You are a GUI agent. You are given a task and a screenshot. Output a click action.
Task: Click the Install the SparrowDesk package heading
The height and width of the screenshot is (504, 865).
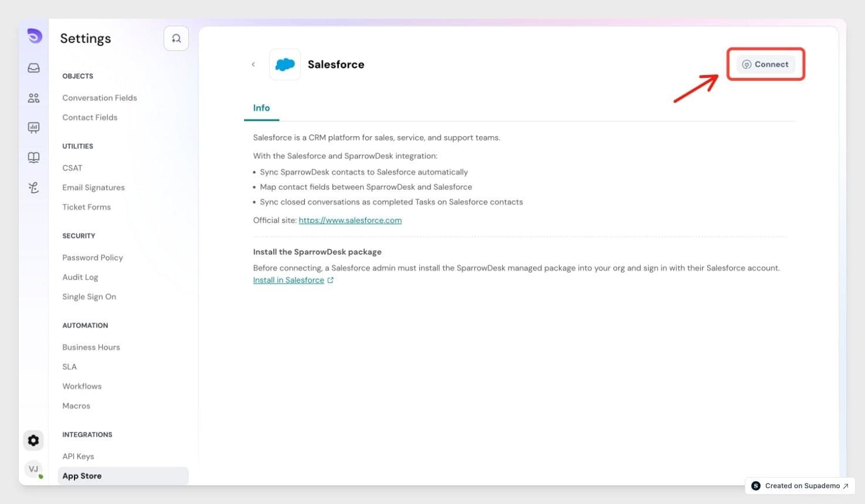pyautogui.click(x=317, y=252)
